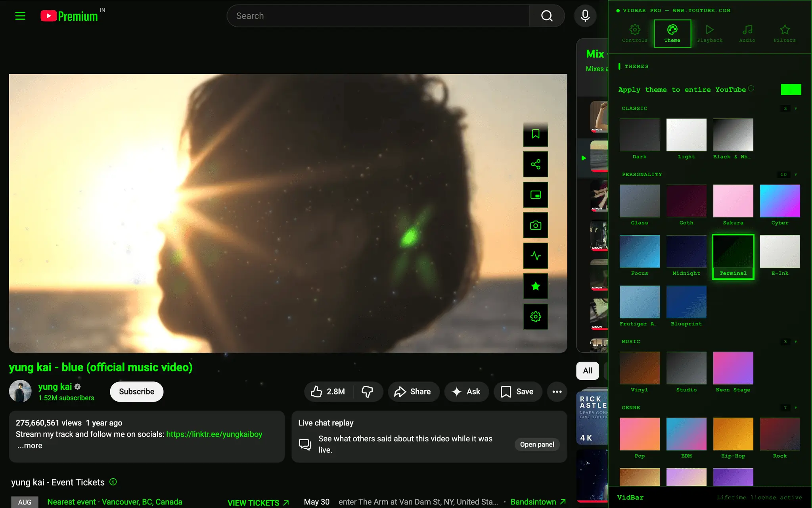Save the video to a playlist
This screenshot has height=508, width=812.
tap(517, 392)
